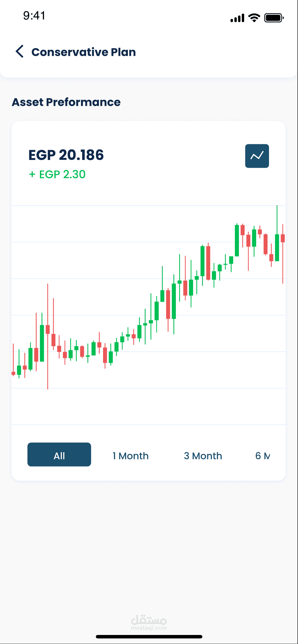Tap the EGP 20.186 price value
The width and height of the screenshot is (298, 644).
coord(66,155)
